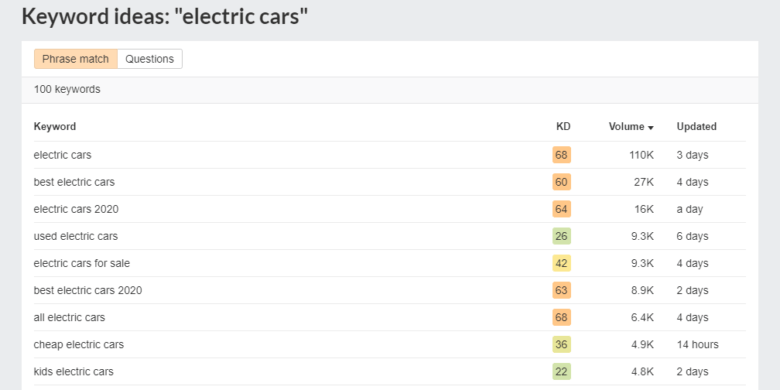Image resolution: width=780 pixels, height=390 pixels.
Task: Click the KD 22 badge for kids electric cars
Action: point(561,371)
